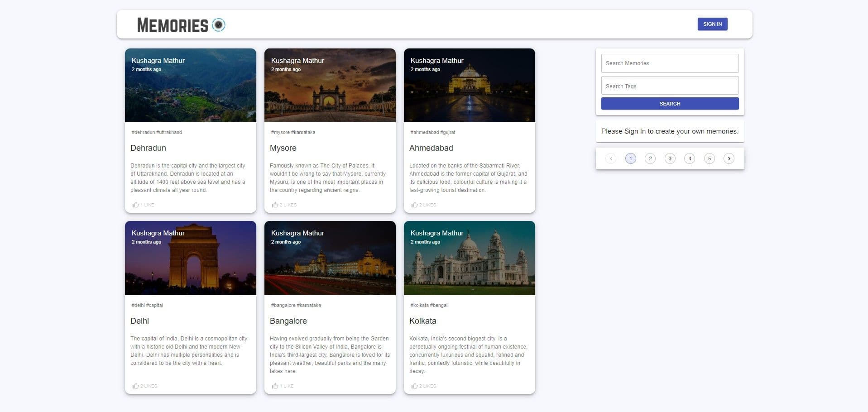Click the camera logo icon next to Memories
The height and width of the screenshot is (412, 868).
pyautogui.click(x=219, y=24)
